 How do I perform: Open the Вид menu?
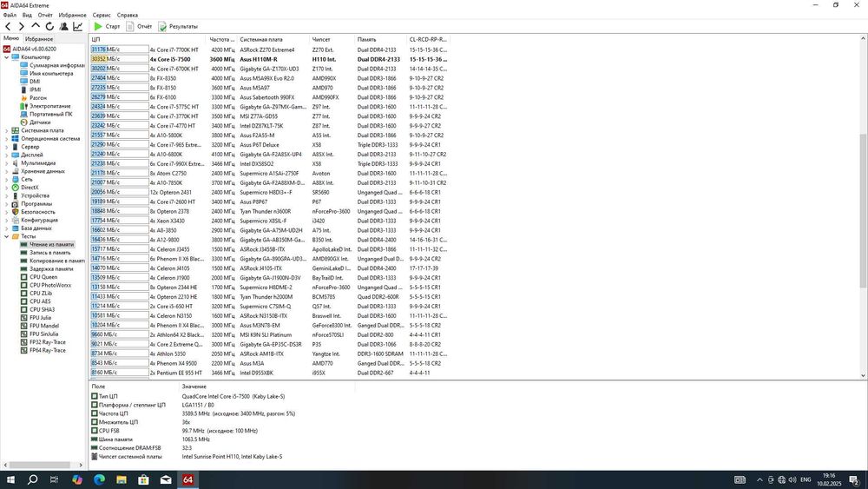pos(27,15)
